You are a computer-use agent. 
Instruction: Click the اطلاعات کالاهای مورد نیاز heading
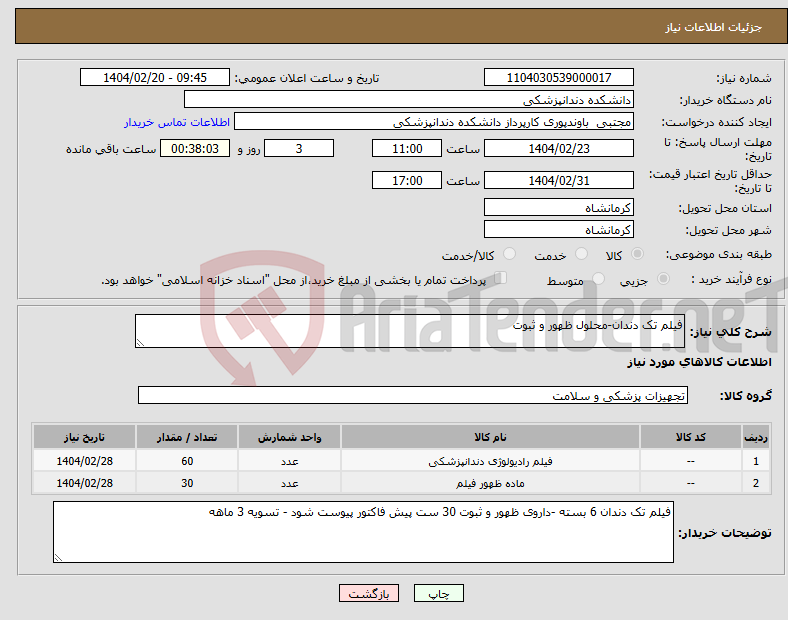(x=699, y=362)
